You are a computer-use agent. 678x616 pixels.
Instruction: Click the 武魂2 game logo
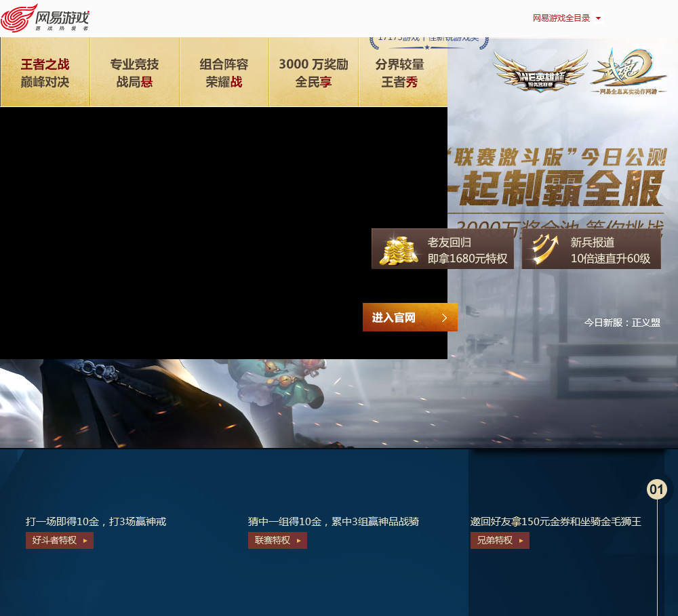click(629, 71)
